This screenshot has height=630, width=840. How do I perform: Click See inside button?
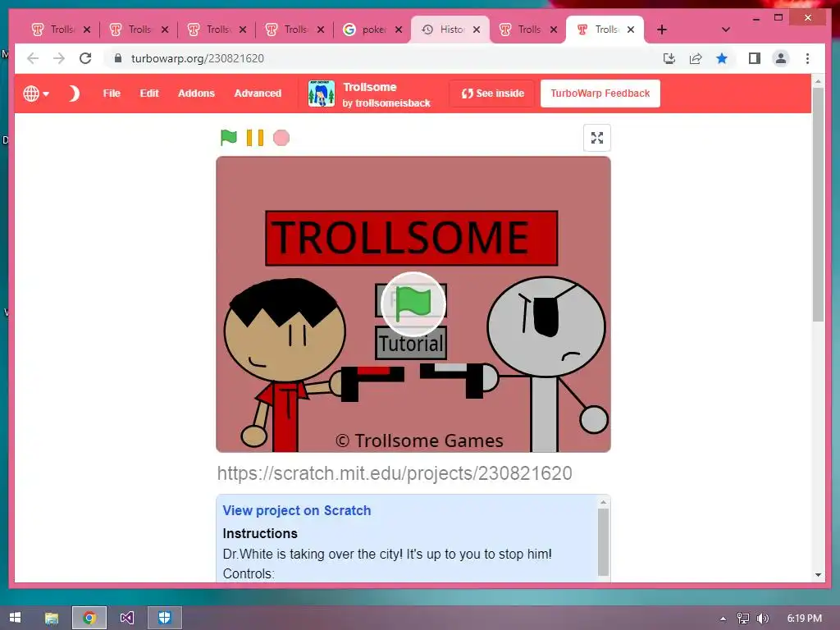492,94
